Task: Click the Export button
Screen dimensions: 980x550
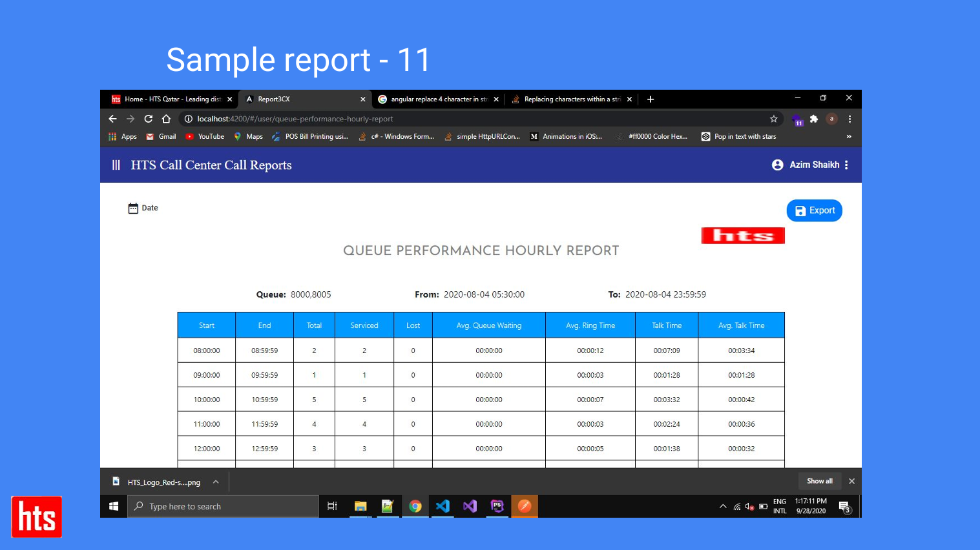Action: coord(814,210)
